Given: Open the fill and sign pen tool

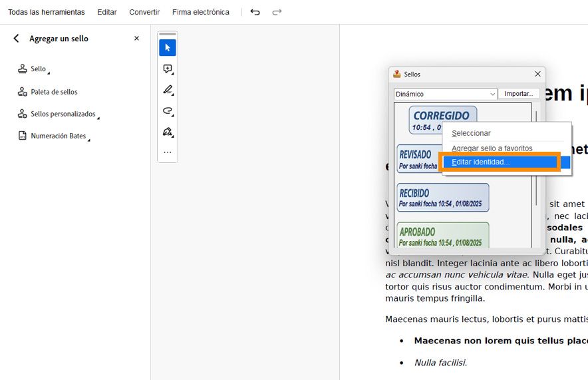Looking at the screenshot, I should [x=167, y=132].
